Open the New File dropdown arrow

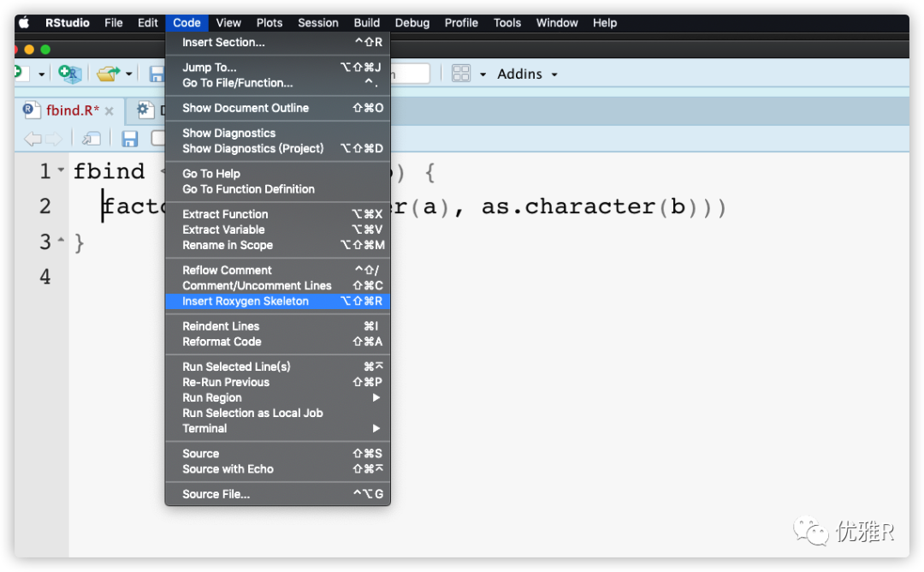click(x=41, y=74)
